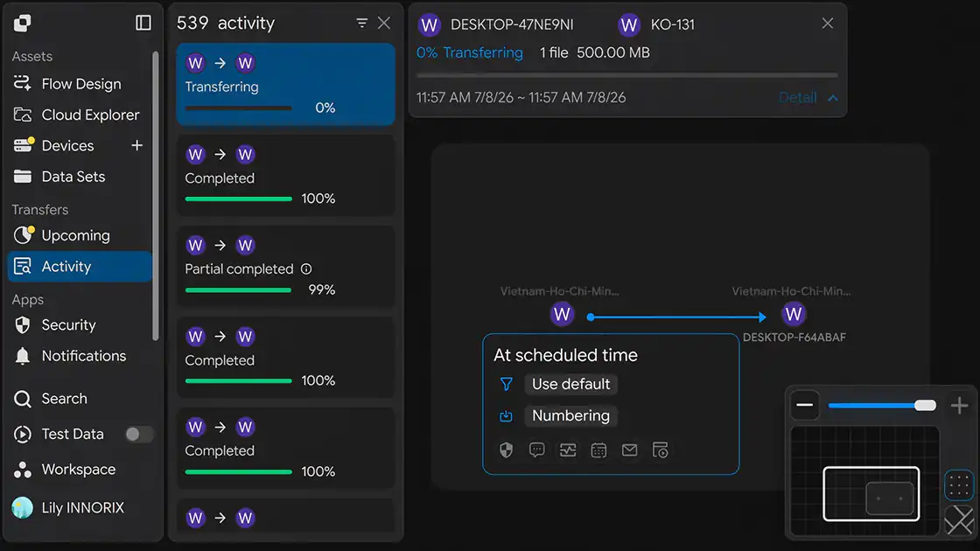Click the calendar icon in flow card
This screenshot has width=980, height=551.
[598, 450]
